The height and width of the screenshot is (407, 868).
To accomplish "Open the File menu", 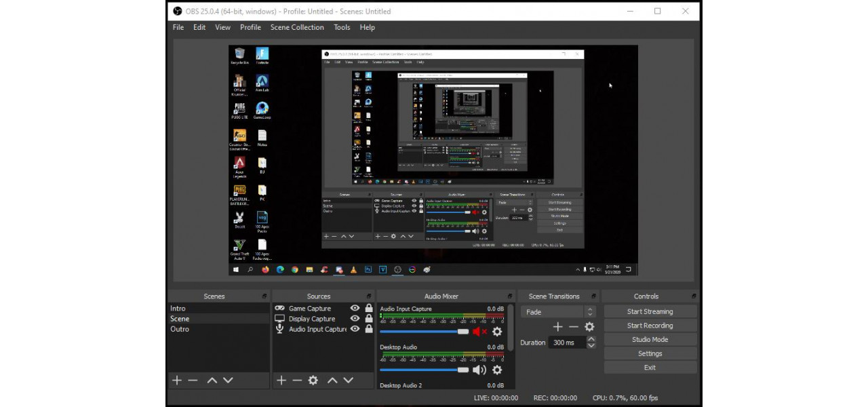I will [178, 27].
